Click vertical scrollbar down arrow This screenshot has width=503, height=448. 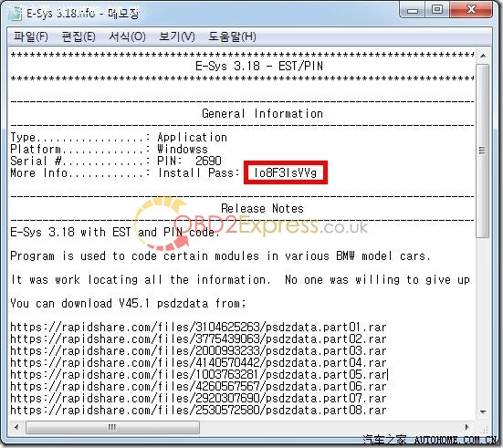[483, 412]
